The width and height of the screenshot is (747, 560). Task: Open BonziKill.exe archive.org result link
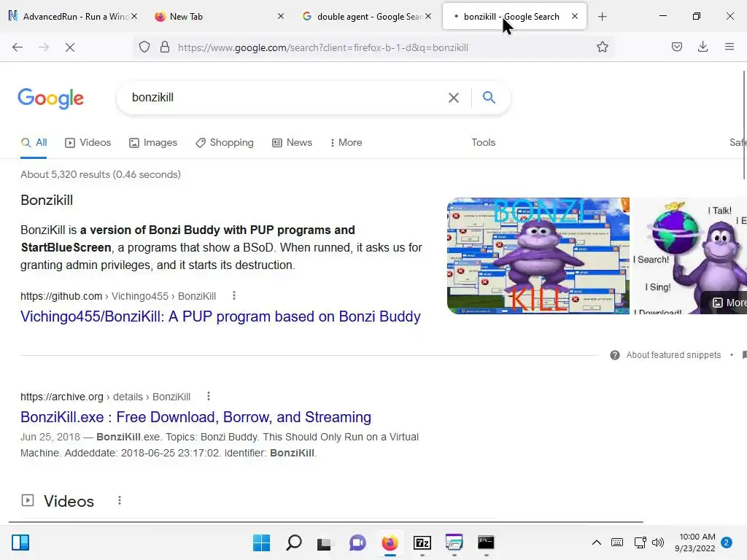tap(196, 417)
